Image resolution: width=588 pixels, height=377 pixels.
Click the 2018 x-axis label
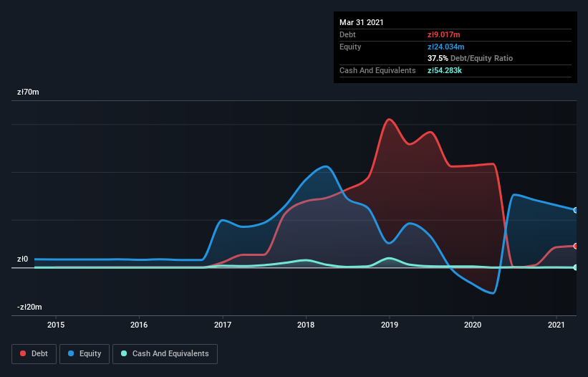point(306,325)
